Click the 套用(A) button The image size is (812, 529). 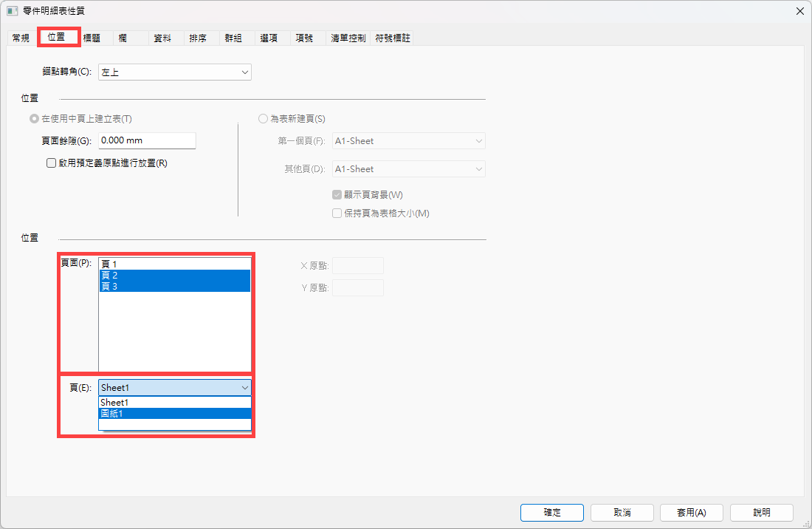(x=692, y=513)
